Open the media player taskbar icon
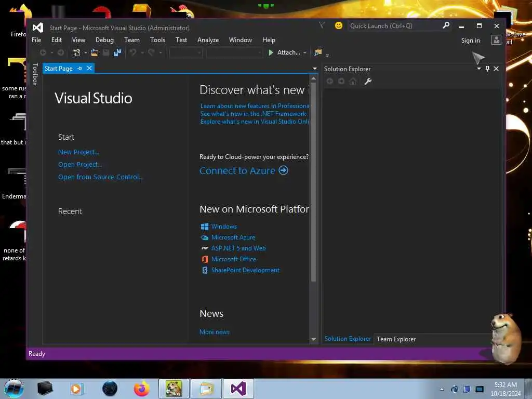532x399 pixels. tap(76, 389)
